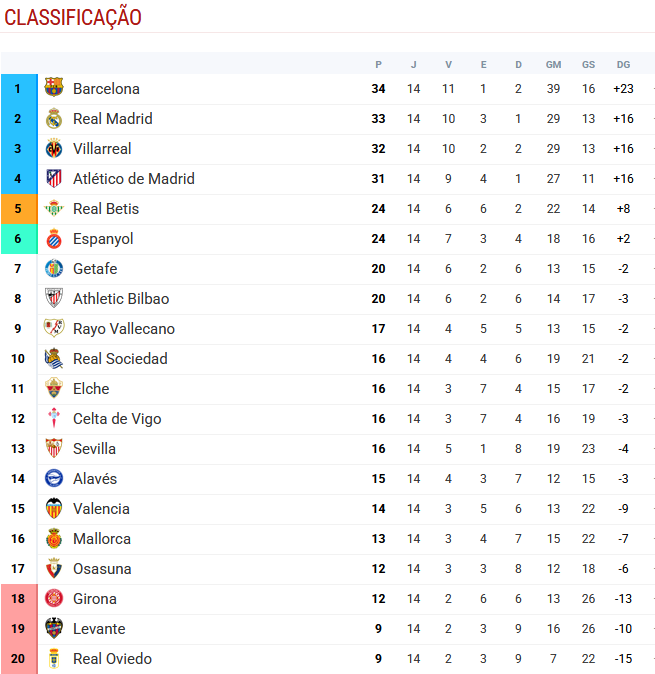The height and width of the screenshot is (674, 655).
Task: Click the Real Madrid crest icon
Action: point(54,119)
